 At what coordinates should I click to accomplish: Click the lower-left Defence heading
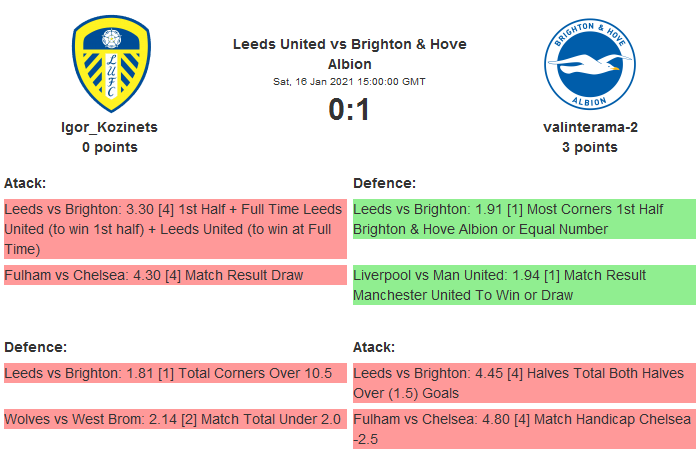(x=35, y=347)
